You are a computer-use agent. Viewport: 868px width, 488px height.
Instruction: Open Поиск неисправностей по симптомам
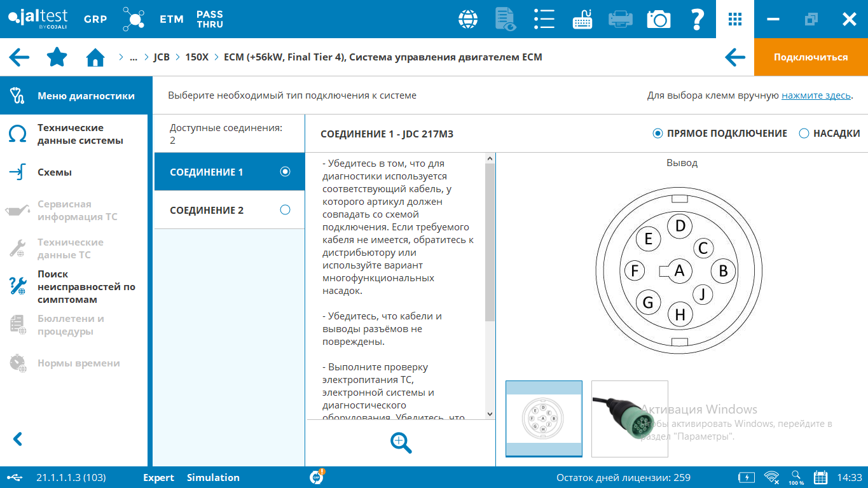pyautogui.click(x=74, y=287)
